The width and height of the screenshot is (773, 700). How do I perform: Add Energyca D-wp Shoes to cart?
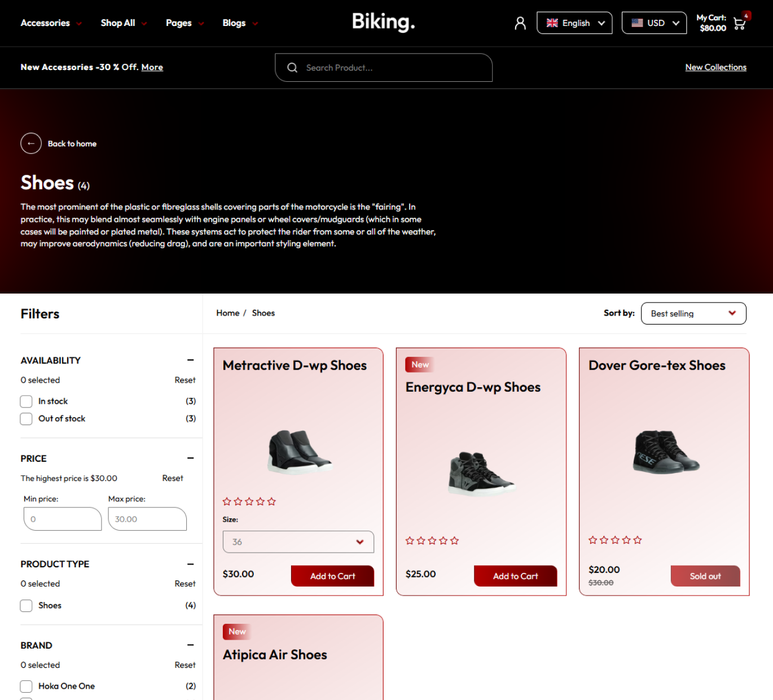[x=515, y=576]
